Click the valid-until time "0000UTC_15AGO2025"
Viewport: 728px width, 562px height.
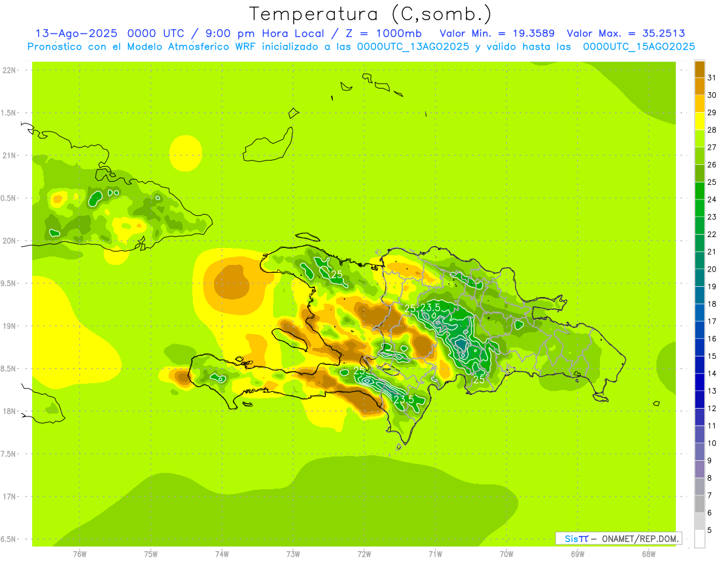click(639, 47)
